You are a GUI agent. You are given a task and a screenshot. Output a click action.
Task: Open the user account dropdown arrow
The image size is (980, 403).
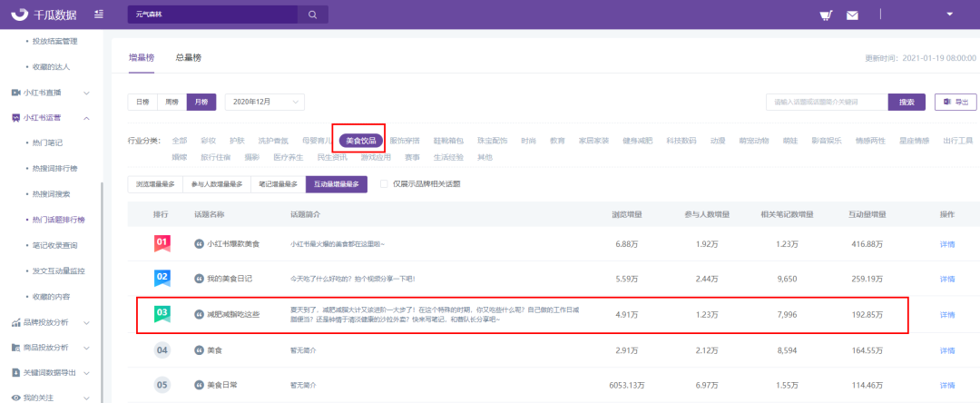pyautogui.click(x=949, y=14)
